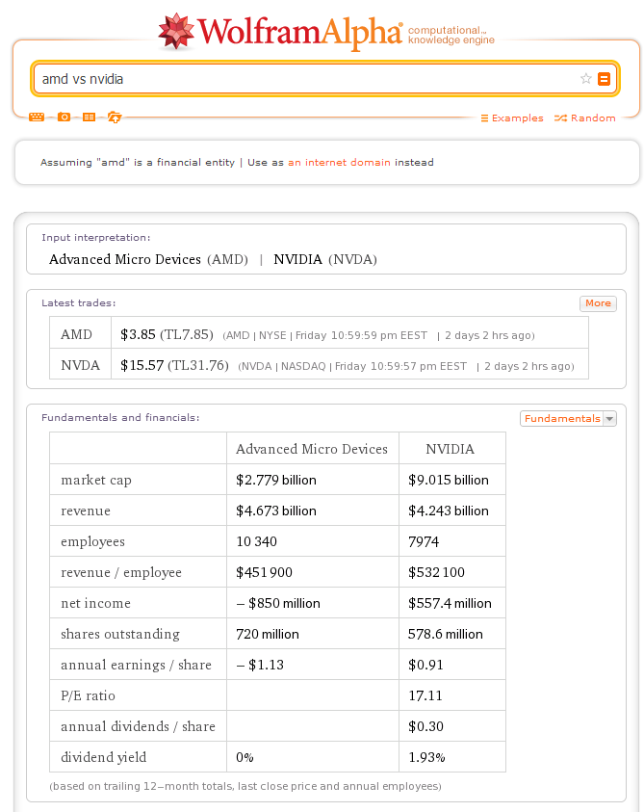Screen dimensions: 644x812
Task: Select NVIDIA net income '$557.4 million'
Action: (450, 603)
